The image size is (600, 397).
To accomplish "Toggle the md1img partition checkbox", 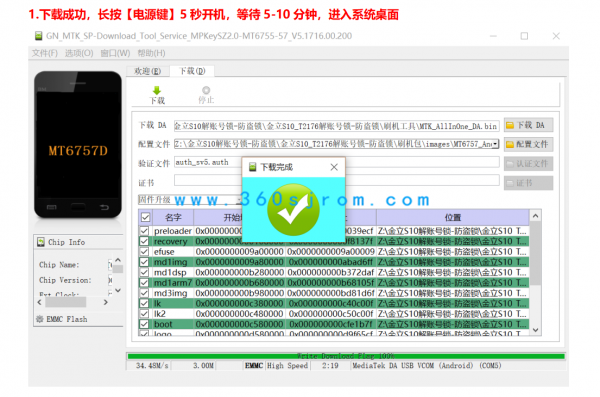I will [144, 262].
